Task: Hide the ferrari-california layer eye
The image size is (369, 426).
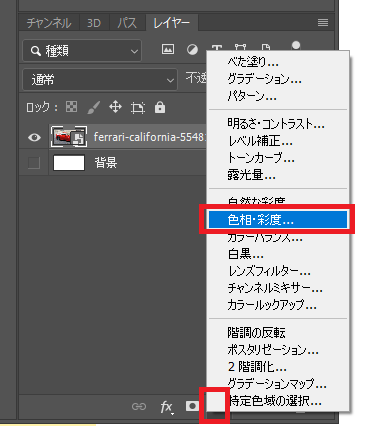Action: click(x=34, y=137)
